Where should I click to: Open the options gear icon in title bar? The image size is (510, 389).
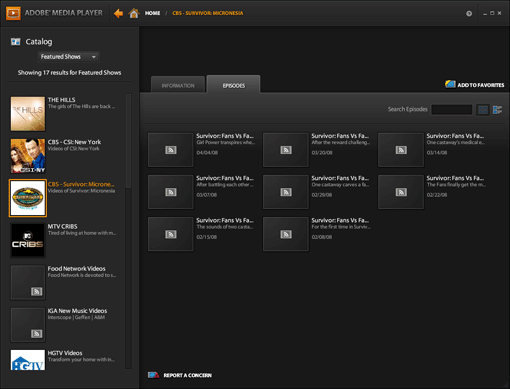click(469, 14)
